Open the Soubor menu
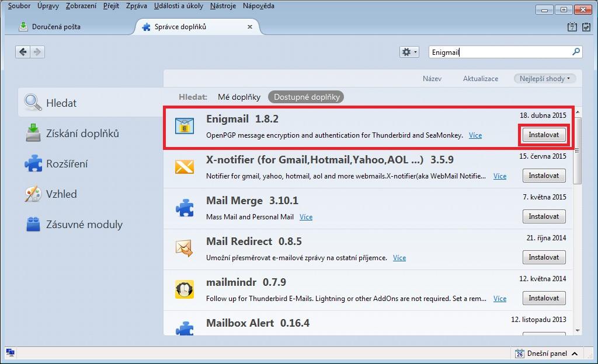The width and height of the screenshot is (598, 364). coord(19,6)
